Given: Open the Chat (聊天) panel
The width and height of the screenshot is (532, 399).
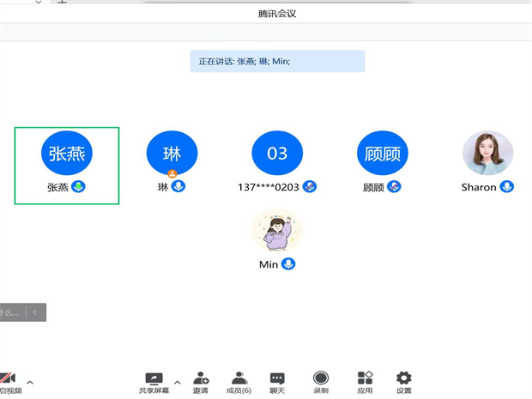Looking at the screenshot, I should click(x=277, y=383).
